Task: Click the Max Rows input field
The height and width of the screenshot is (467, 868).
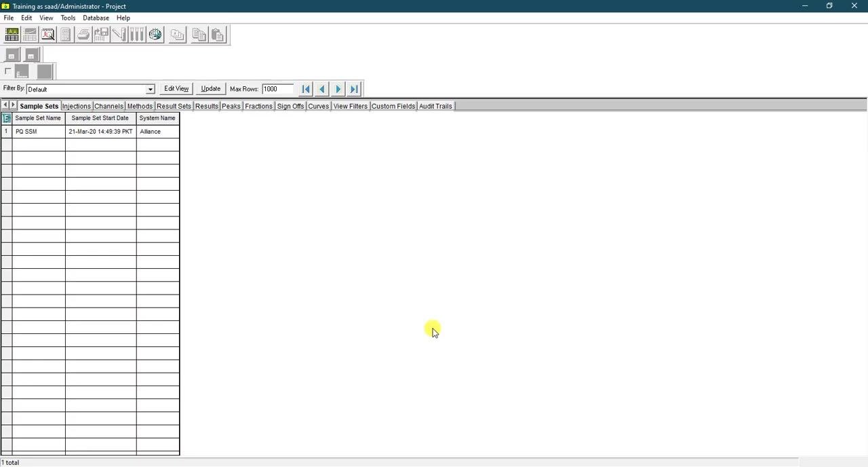Action: 277,89
